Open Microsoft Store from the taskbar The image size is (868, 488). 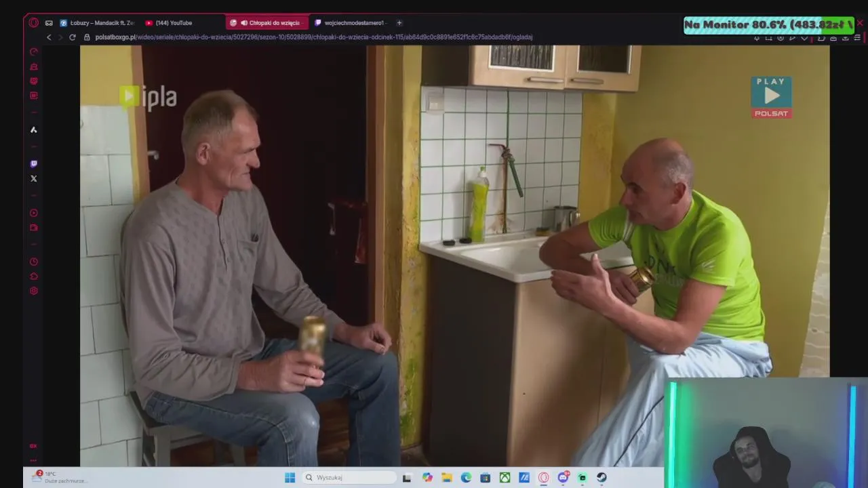coord(485,478)
